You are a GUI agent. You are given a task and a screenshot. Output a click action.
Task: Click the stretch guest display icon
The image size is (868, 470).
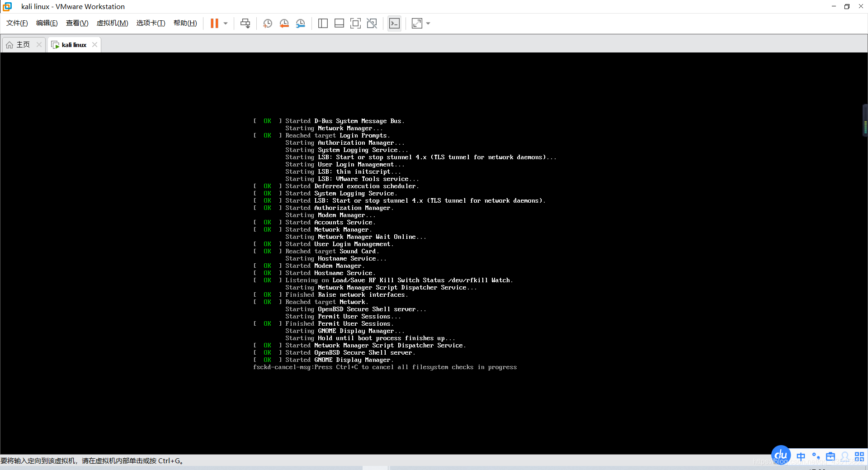pyautogui.click(x=417, y=24)
